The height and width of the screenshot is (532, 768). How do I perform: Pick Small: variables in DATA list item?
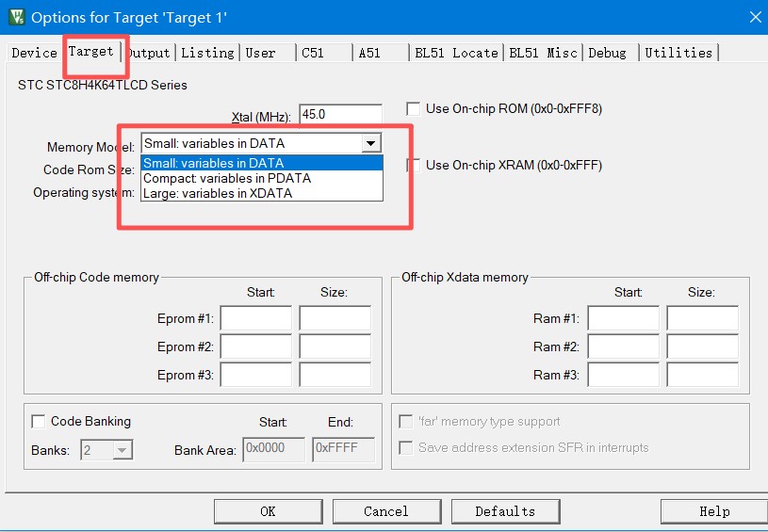[213, 163]
